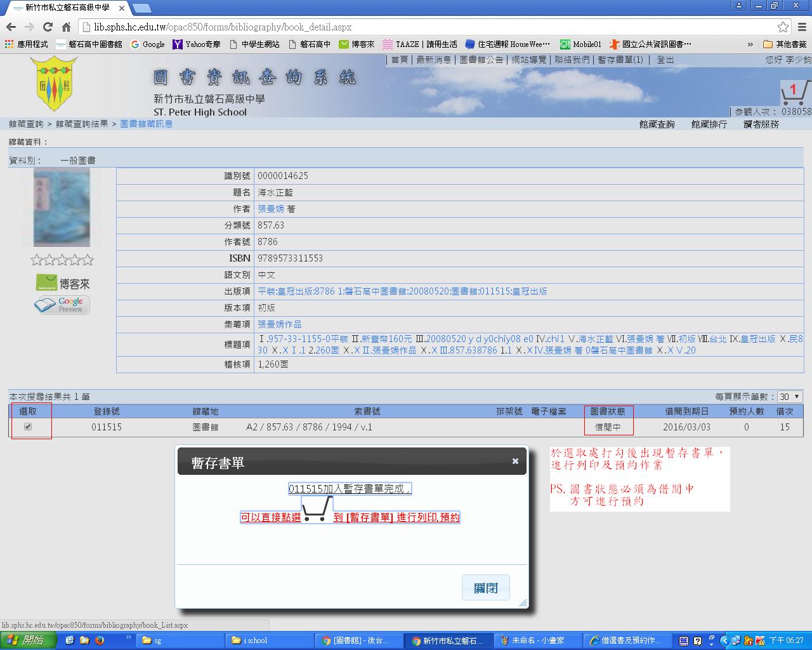Click the book cover thumbnail
The height and width of the screenshot is (650, 812).
[62, 208]
